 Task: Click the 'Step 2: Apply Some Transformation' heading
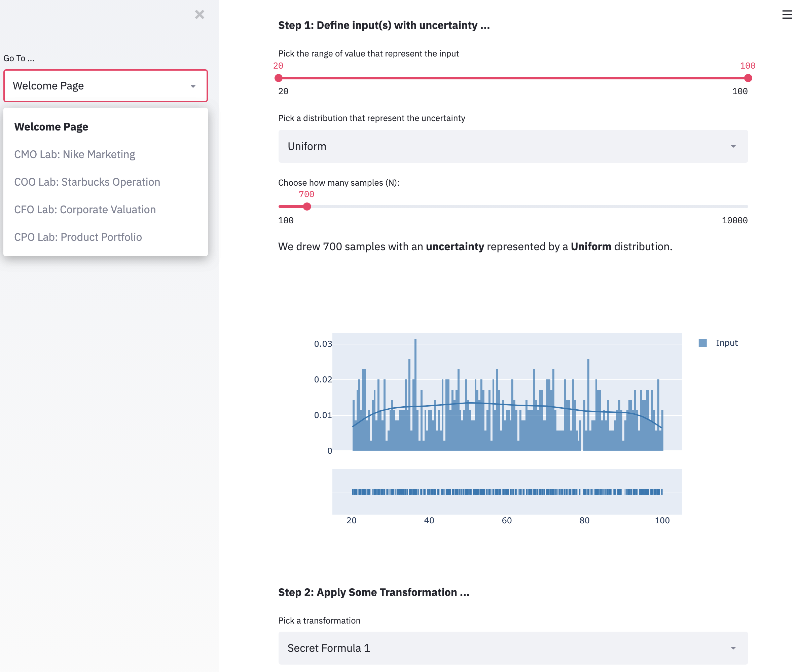[374, 592]
